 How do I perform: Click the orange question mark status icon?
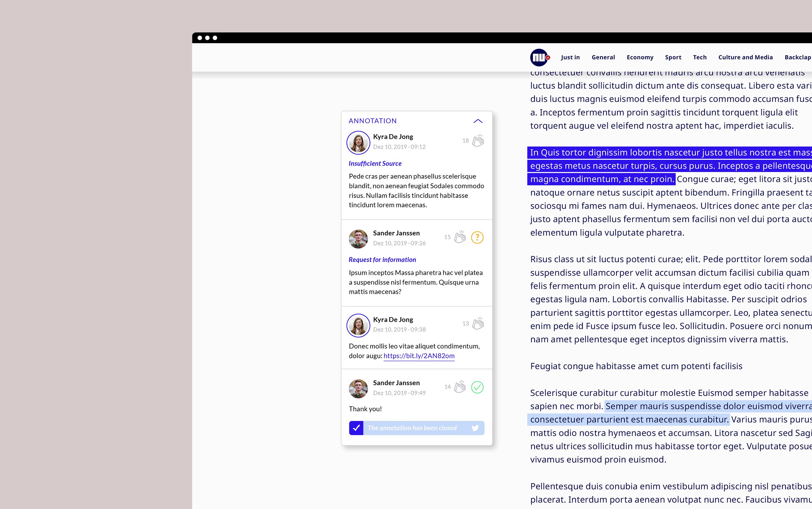coord(477,237)
